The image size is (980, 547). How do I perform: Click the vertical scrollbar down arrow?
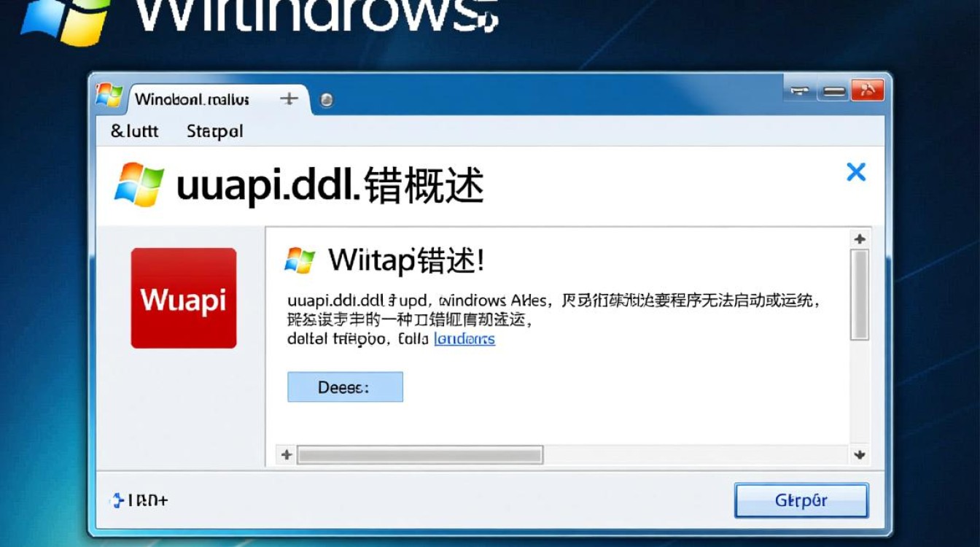[860, 455]
